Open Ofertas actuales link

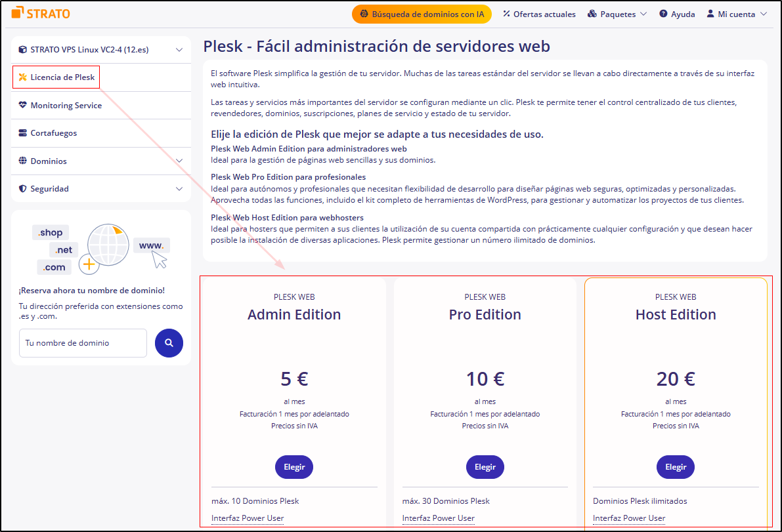click(x=539, y=14)
